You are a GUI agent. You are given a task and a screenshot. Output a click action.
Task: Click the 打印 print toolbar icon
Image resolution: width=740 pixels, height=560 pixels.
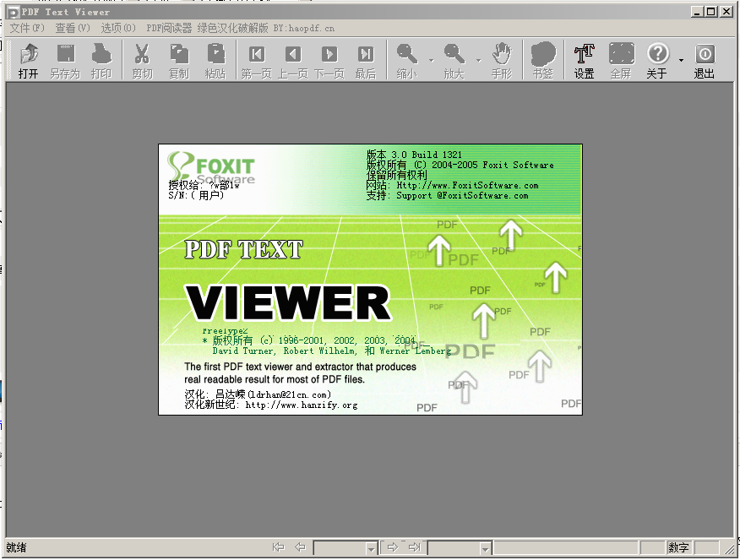tap(101, 60)
